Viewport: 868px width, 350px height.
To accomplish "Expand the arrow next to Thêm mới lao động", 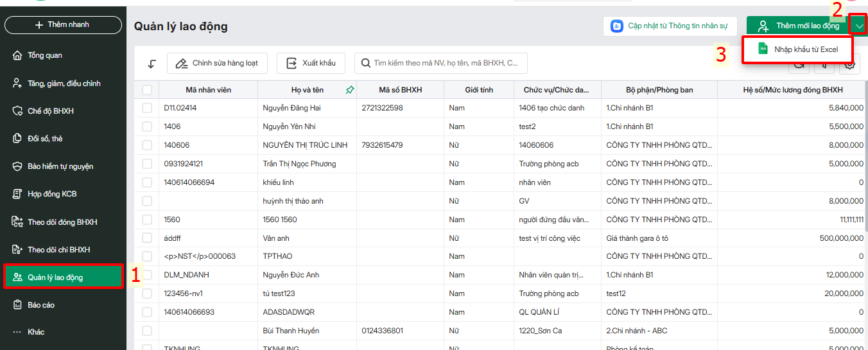I will click(858, 26).
